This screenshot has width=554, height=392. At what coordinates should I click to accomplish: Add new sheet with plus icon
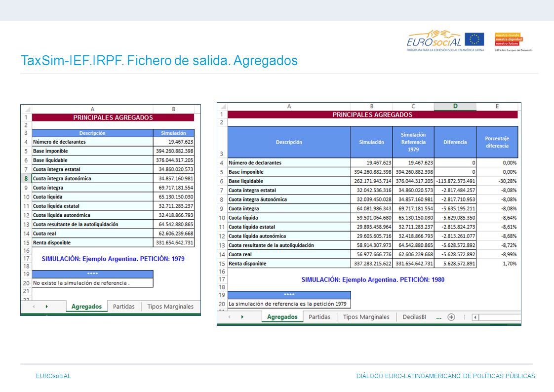click(x=451, y=317)
